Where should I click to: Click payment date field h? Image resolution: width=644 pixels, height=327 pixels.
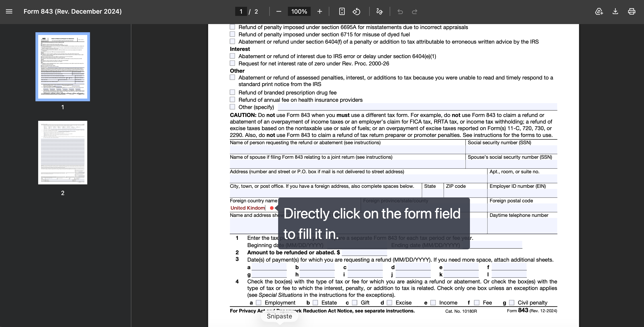(x=317, y=274)
